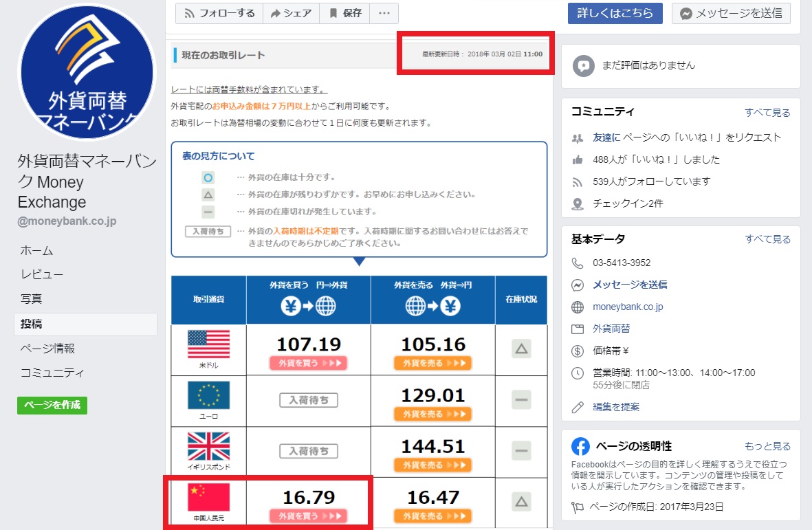Click the check-in location pin icon

coord(578,204)
